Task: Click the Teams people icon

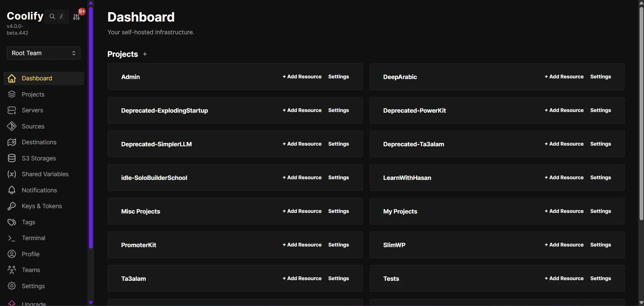Action: tap(12, 270)
